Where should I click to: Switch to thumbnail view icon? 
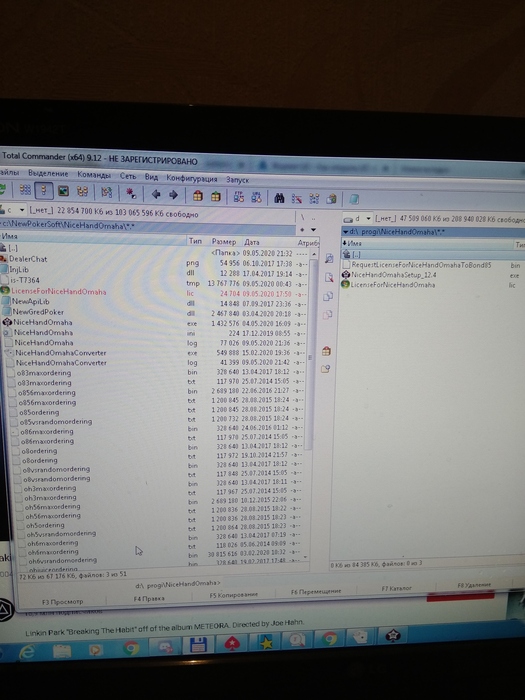tap(63, 192)
